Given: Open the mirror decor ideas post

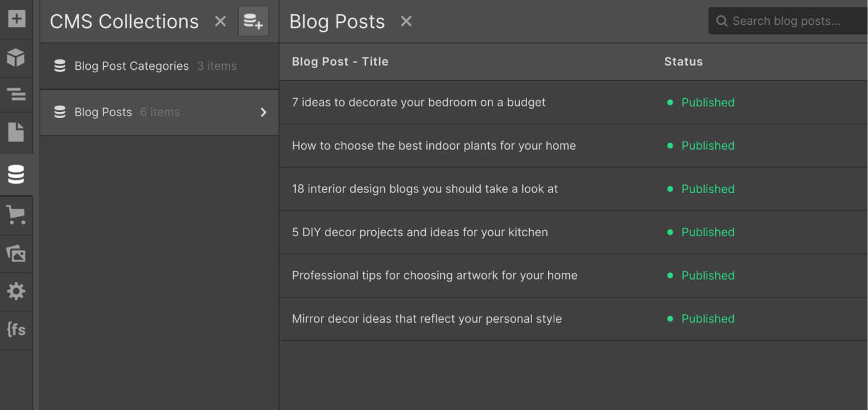Looking at the screenshot, I should (x=427, y=319).
